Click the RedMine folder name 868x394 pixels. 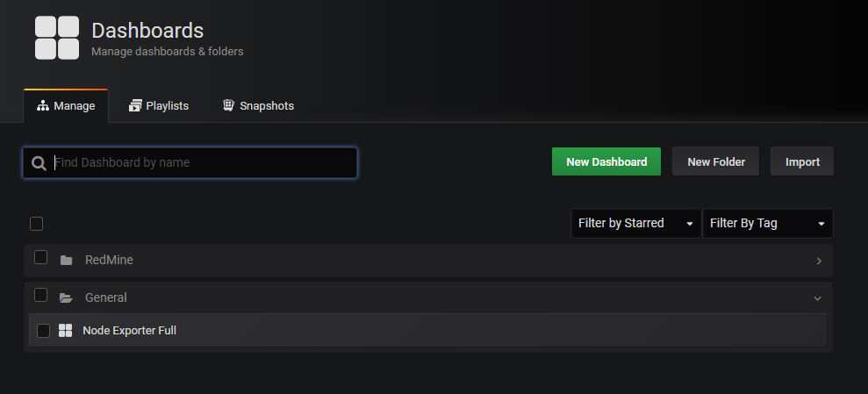[x=109, y=260]
